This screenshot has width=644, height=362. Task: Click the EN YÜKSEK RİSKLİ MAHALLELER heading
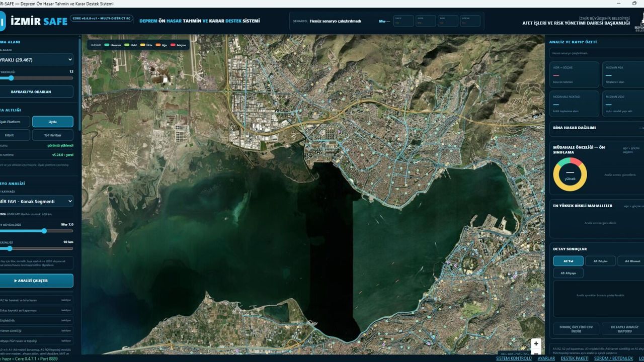(x=583, y=206)
